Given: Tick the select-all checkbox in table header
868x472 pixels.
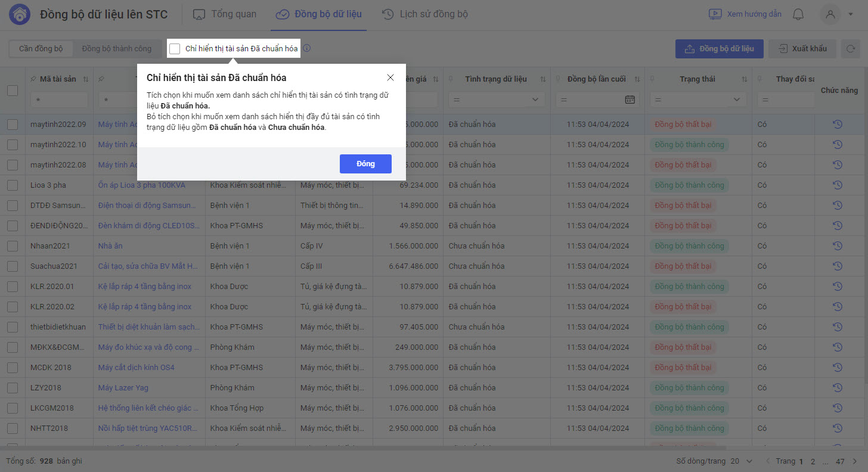Looking at the screenshot, I should tap(13, 91).
